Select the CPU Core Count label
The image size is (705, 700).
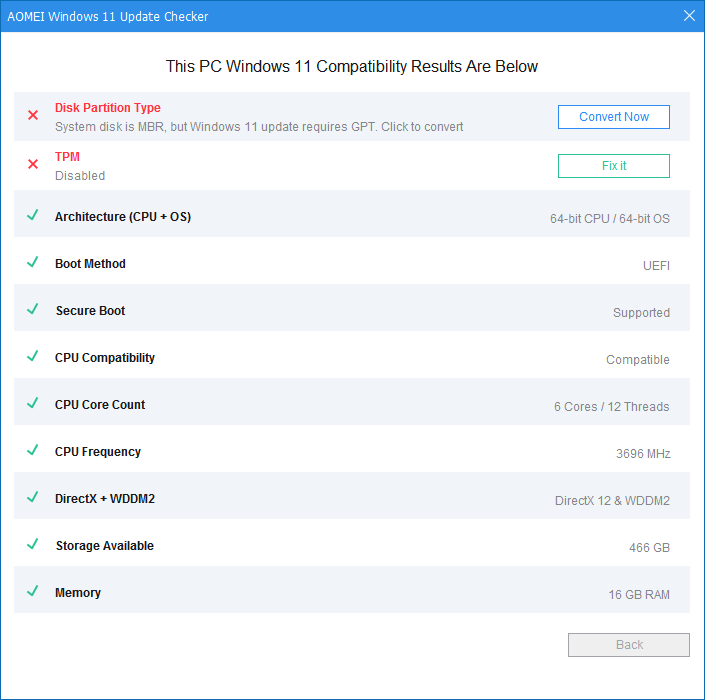[100, 405]
